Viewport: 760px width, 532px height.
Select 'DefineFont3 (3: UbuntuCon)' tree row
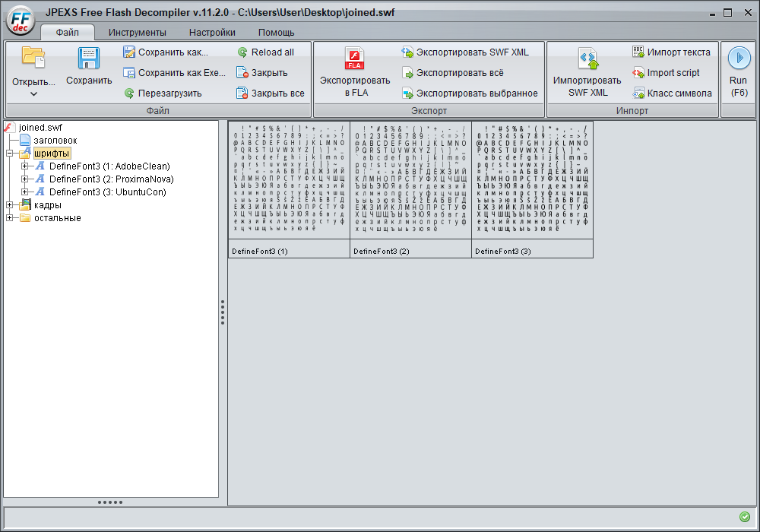click(108, 192)
